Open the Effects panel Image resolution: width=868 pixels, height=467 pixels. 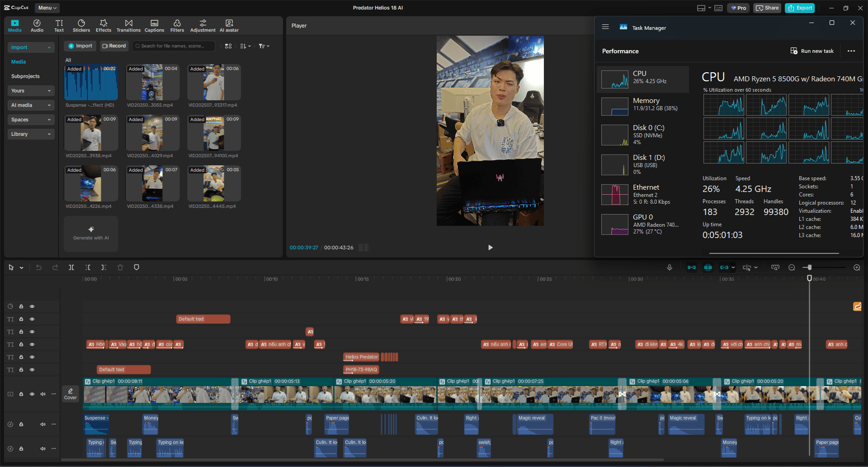(103, 26)
